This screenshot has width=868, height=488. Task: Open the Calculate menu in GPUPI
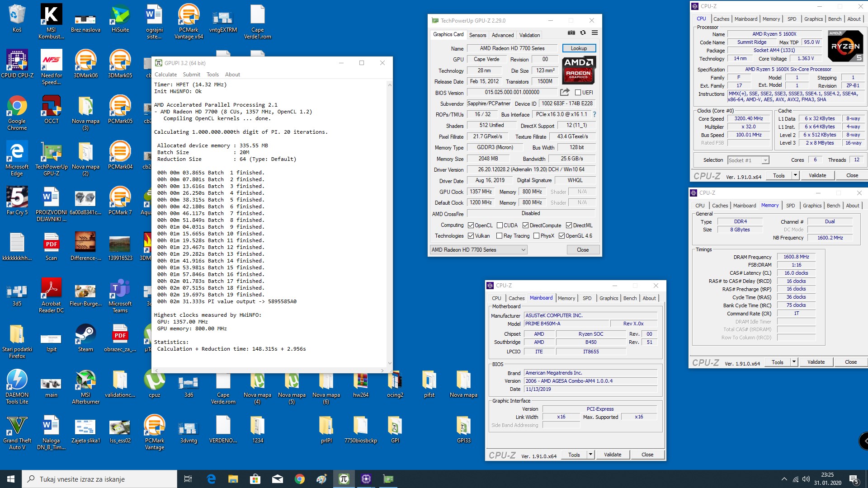[x=165, y=75]
